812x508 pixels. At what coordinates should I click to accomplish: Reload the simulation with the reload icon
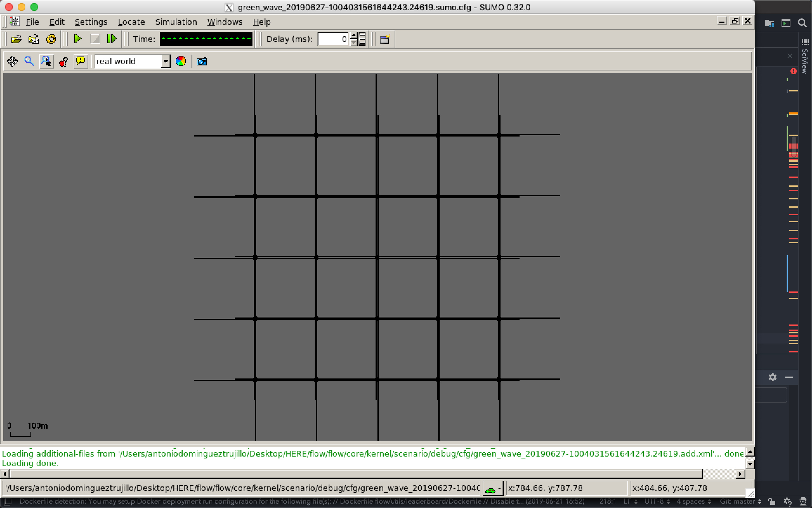(51, 39)
